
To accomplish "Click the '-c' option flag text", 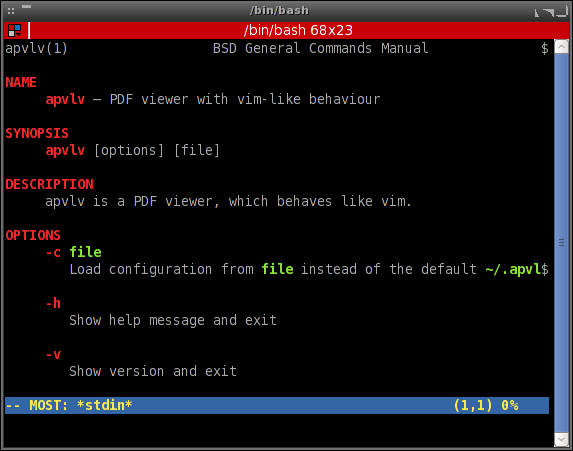I will pyautogui.click(x=53, y=252).
